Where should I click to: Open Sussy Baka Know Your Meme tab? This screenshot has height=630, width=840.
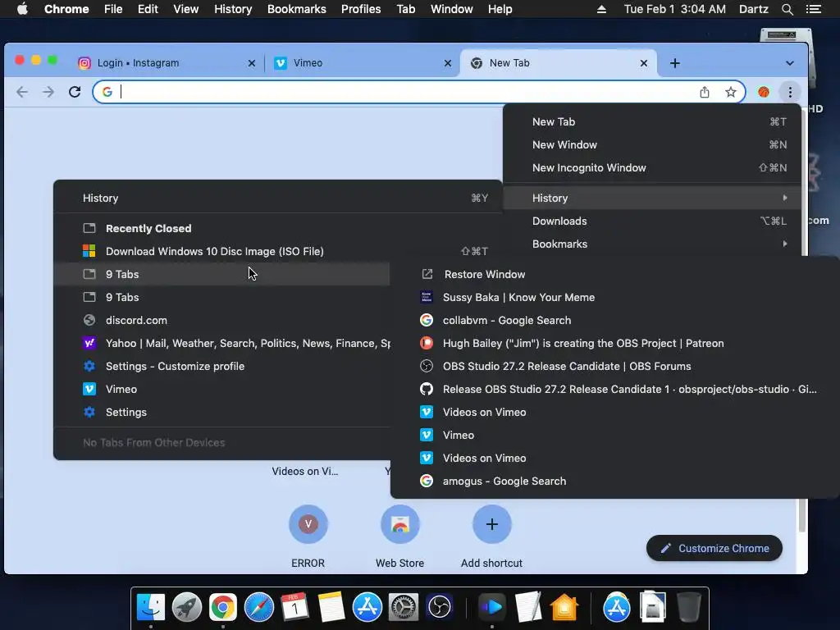(615, 297)
